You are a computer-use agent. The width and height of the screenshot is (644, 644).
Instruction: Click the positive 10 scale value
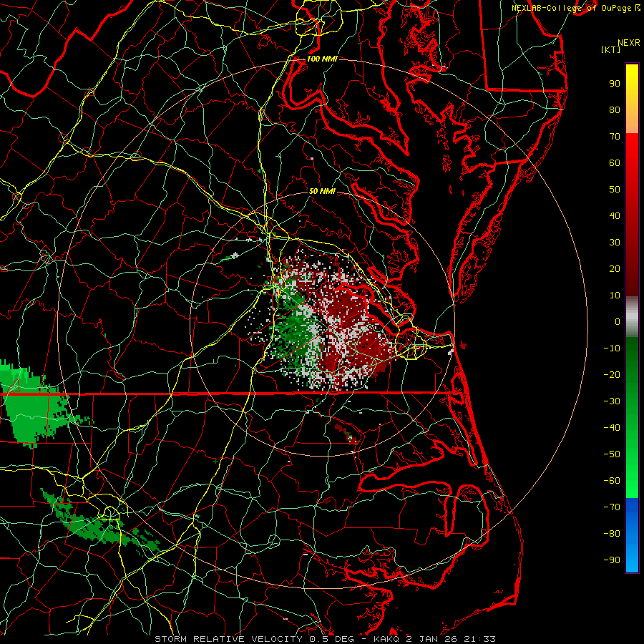tap(615, 296)
